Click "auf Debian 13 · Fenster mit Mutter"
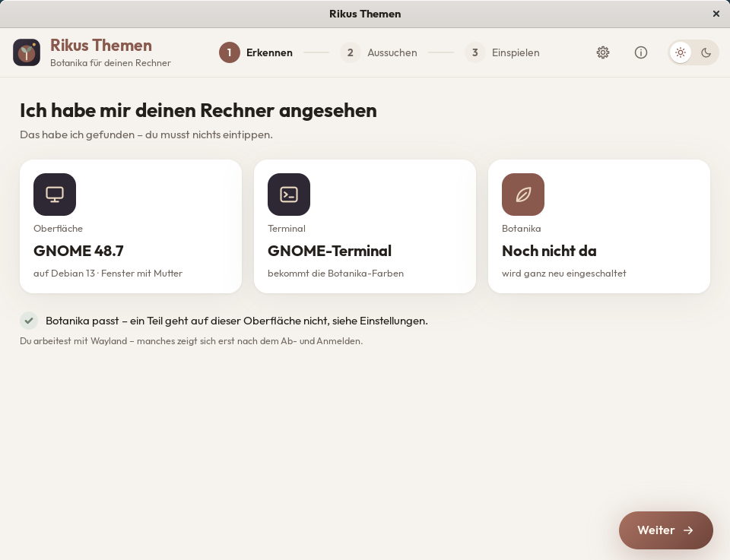Image resolution: width=730 pixels, height=560 pixels. 108,274
